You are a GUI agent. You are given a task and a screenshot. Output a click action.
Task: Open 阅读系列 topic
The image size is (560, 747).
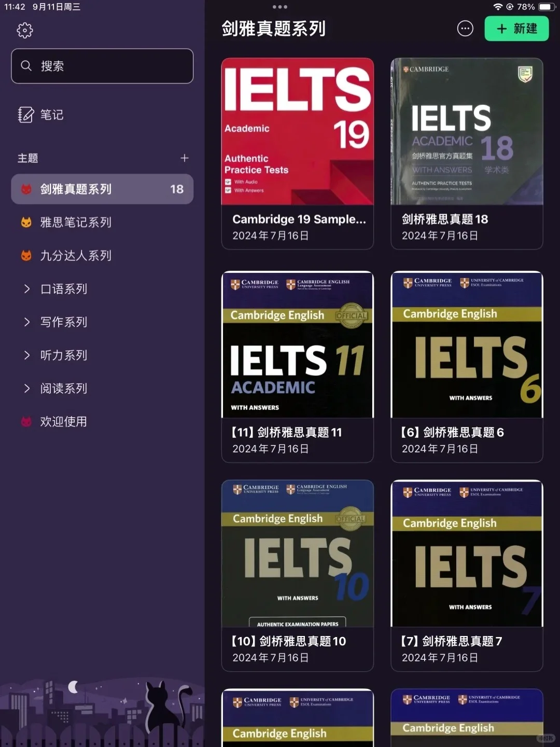click(x=64, y=389)
